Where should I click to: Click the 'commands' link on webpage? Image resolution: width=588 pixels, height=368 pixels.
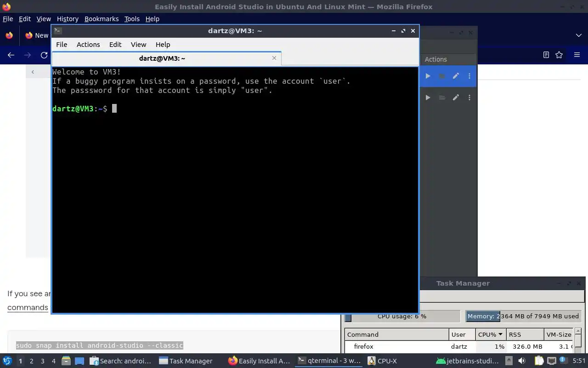(x=28, y=307)
